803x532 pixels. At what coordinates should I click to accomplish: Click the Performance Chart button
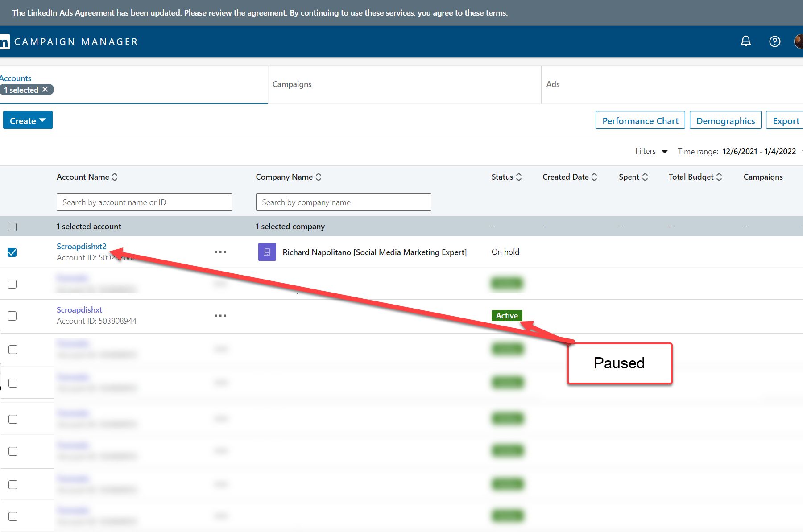pos(640,120)
